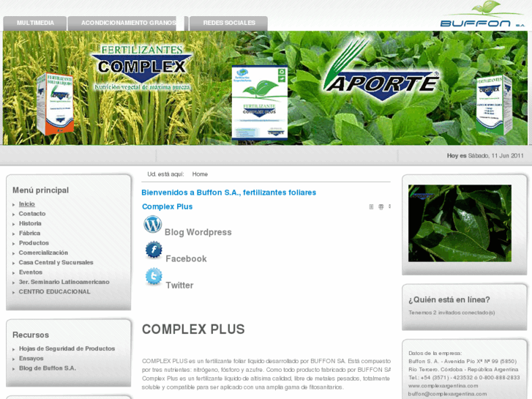
Task: Open the REDES SOCIALES tab
Action: click(228, 23)
